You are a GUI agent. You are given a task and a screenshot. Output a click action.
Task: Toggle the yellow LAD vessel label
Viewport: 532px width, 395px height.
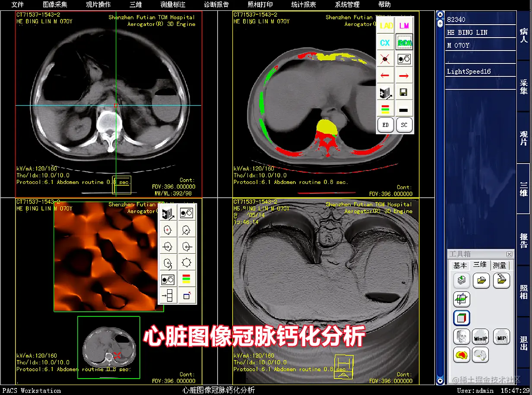tap(386, 25)
